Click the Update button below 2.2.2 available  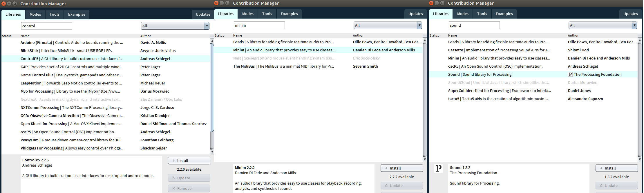[402, 185]
